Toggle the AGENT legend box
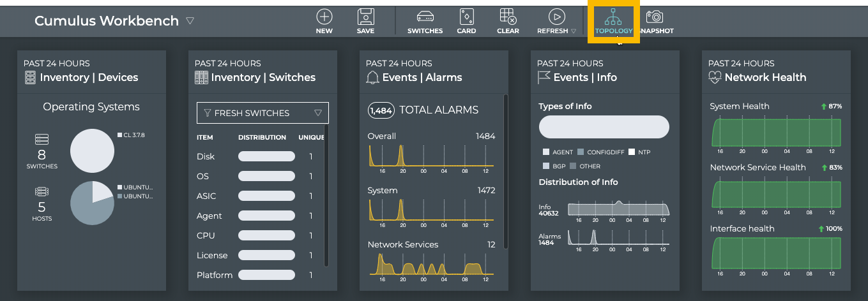The width and height of the screenshot is (868, 301). pos(546,152)
